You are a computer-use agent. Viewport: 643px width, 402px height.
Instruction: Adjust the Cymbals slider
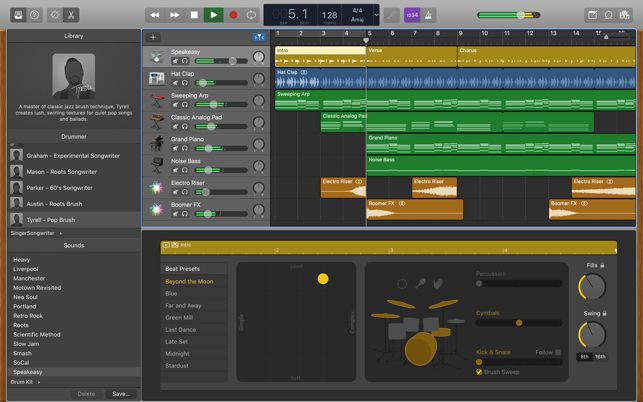coord(518,323)
